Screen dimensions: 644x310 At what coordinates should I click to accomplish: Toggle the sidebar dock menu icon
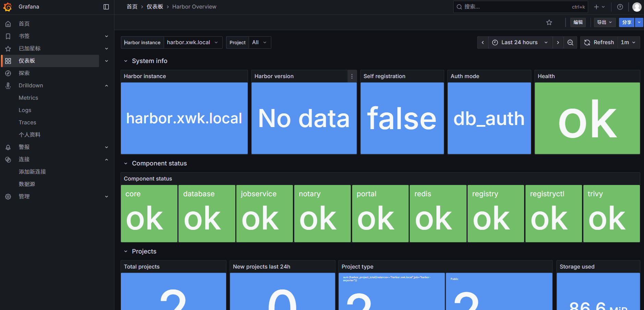pyautogui.click(x=106, y=7)
